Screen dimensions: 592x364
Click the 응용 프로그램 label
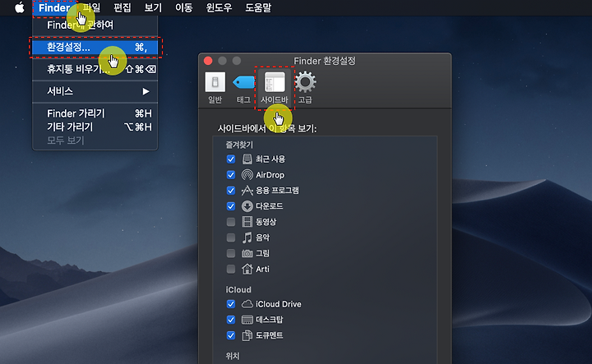click(277, 191)
